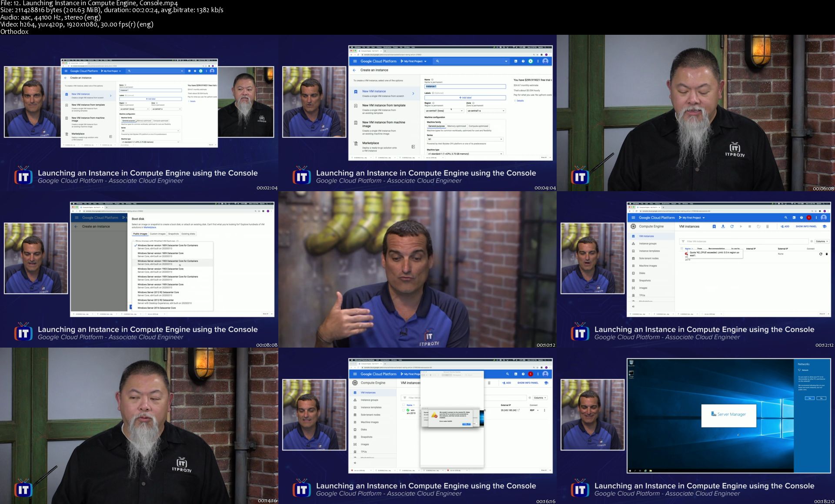In 00:12:12 frame, click the row trash icon
The image size is (835, 504).
click(x=827, y=254)
